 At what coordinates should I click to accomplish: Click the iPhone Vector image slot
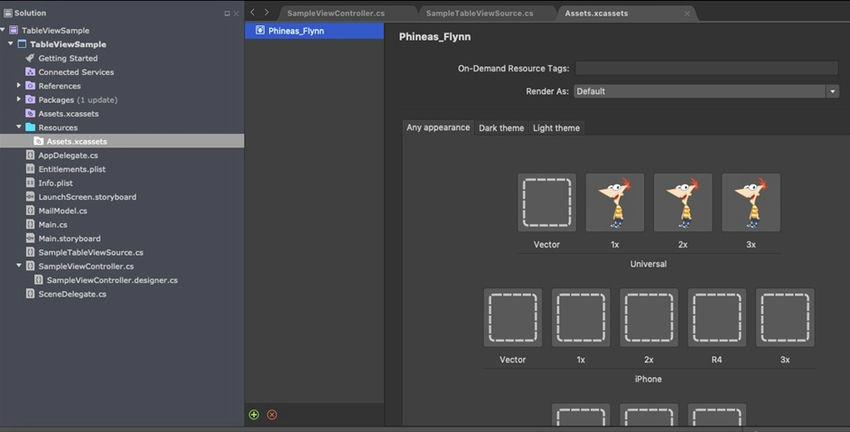[x=513, y=318]
